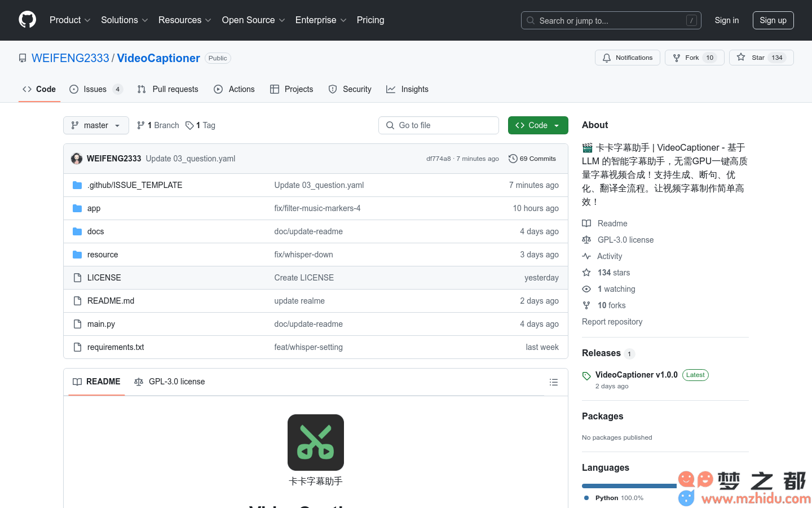Open the latest commit Update 03_question.yaml
Screen dimensions: 812x508
coord(191,159)
